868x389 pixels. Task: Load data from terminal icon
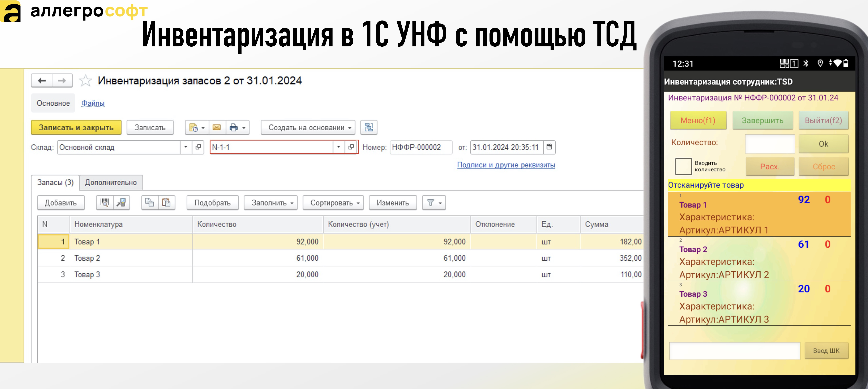point(122,203)
